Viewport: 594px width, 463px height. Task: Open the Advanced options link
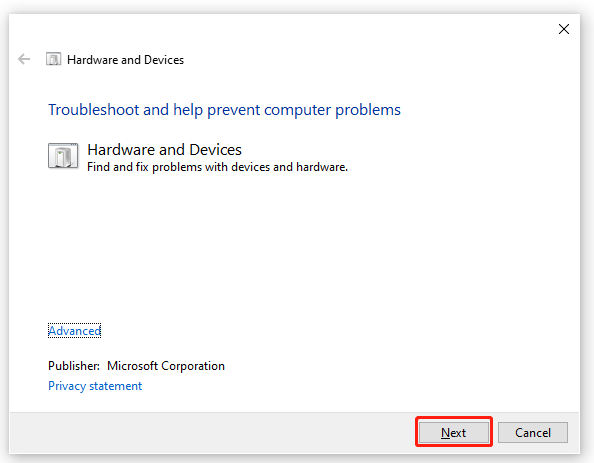75,331
